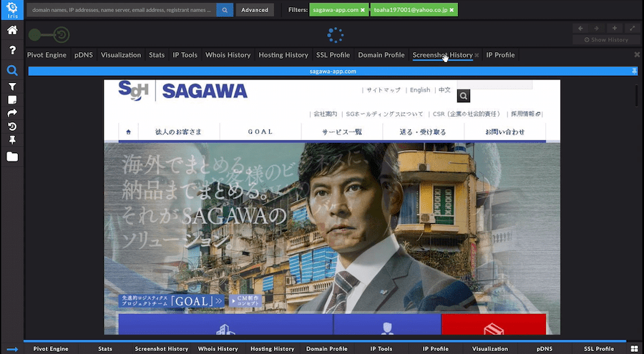The image size is (644, 354).
Task: Select bottom bar pDNS
Action: pyautogui.click(x=545, y=349)
